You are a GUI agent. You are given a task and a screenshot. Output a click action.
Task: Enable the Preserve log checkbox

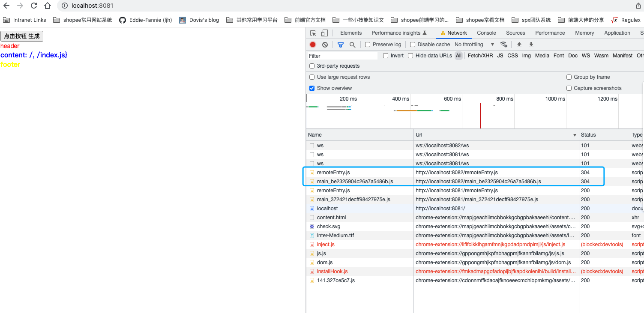pyautogui.click(x=368, y=45)
